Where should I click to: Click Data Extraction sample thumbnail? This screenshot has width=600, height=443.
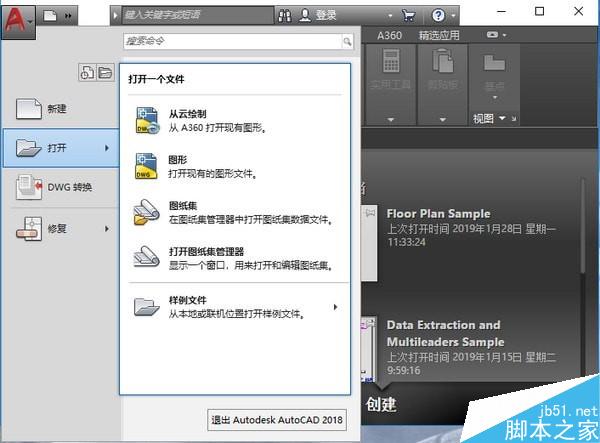click(369, 349)
